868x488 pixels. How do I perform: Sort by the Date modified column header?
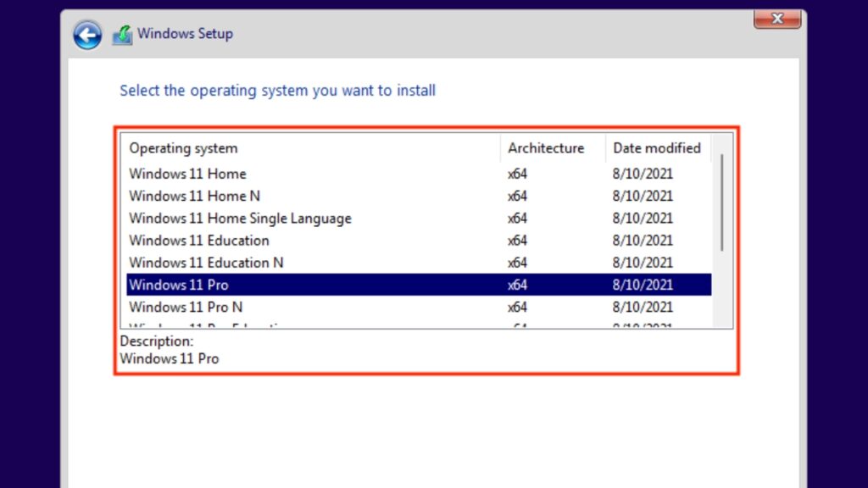[x=657, y=147]
